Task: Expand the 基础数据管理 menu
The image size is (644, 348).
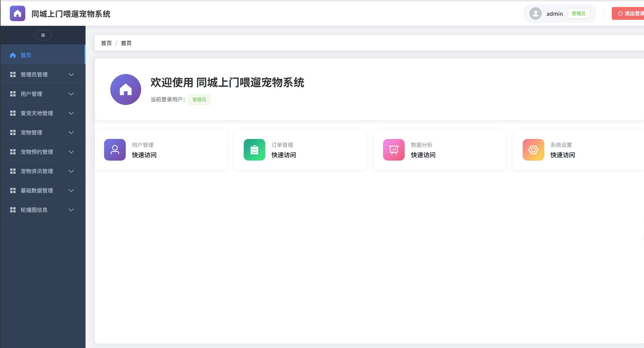Action: [36, 190]
